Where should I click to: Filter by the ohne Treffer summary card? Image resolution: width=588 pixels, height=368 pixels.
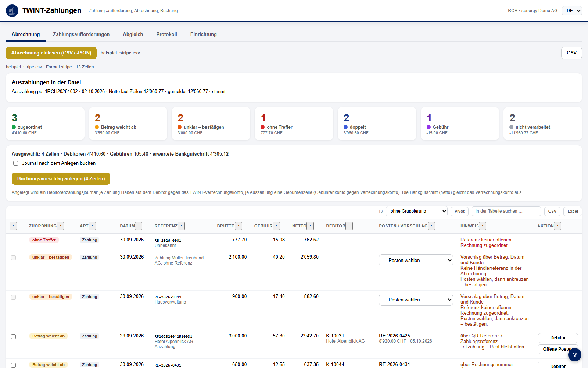(294, 124)
